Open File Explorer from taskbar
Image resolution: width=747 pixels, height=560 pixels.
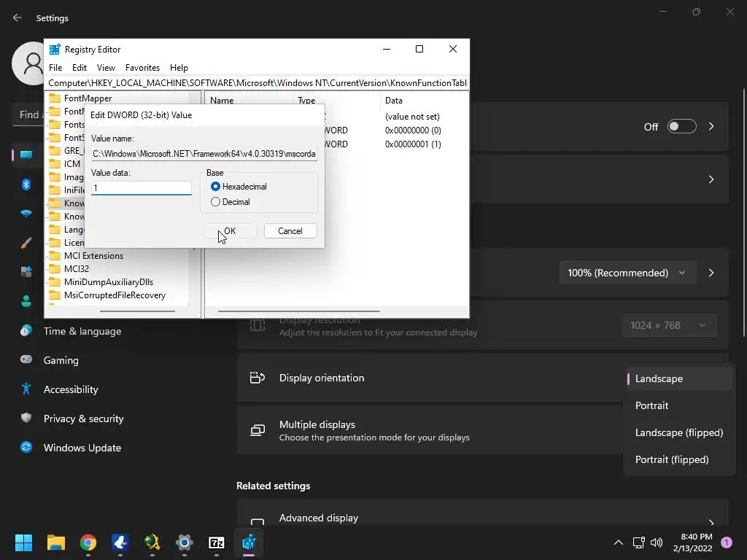(x=55, y=542)
